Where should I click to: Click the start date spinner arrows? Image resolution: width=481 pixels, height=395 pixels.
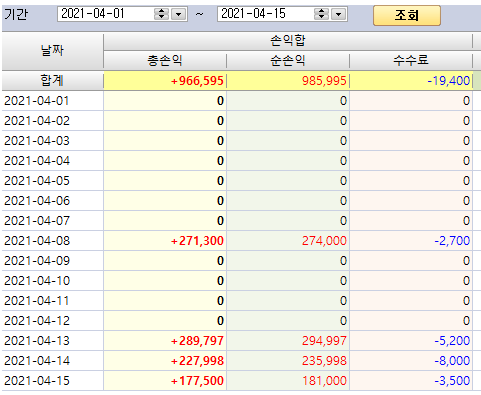(x=162, y=14)
